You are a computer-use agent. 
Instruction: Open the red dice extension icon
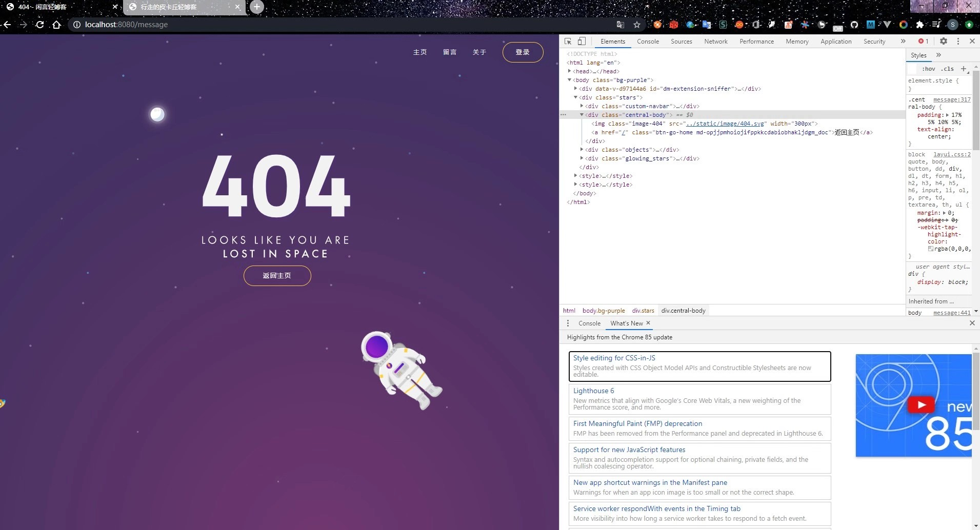pos(674,25)
